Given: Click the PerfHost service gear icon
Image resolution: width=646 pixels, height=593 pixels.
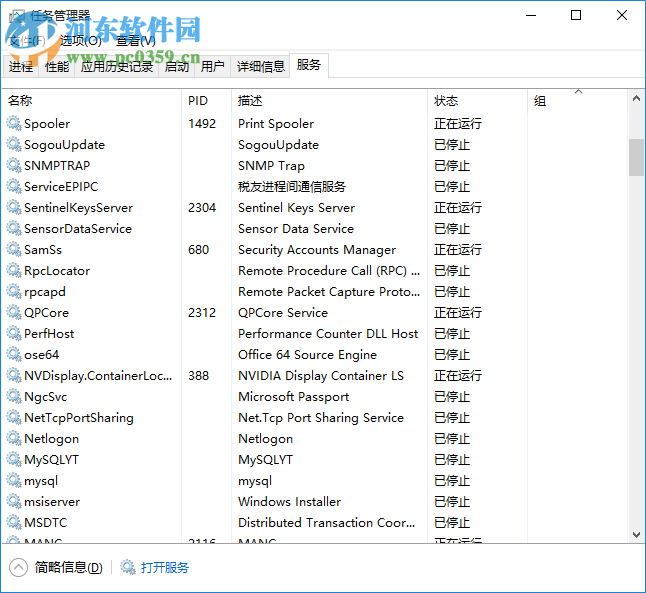Looking at the screenshot, I should tap(14, 333).
